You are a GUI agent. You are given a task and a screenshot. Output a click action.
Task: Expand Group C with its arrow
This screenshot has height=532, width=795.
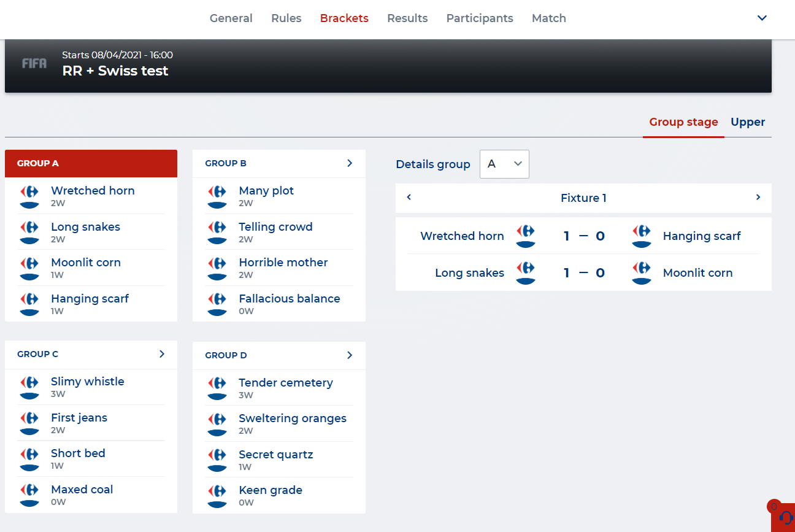[162, 354]
